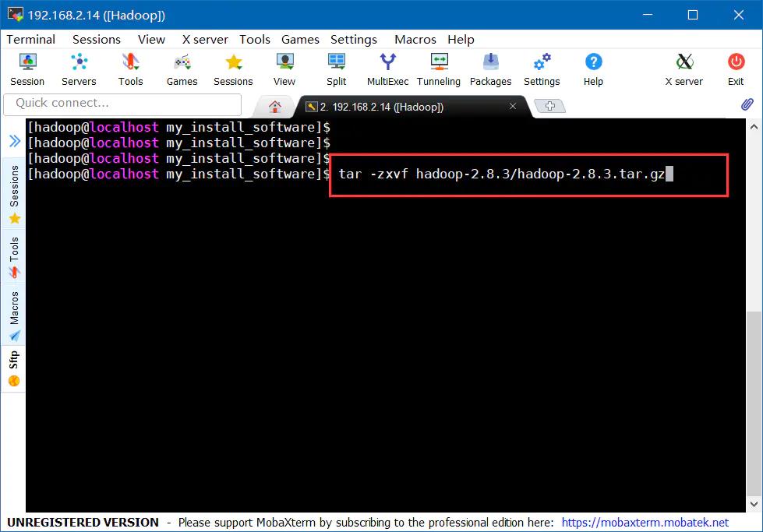The height and width of the screenshot is (532, 763).
Task: Start the X server toolbar button
Action: coord(684,69)
